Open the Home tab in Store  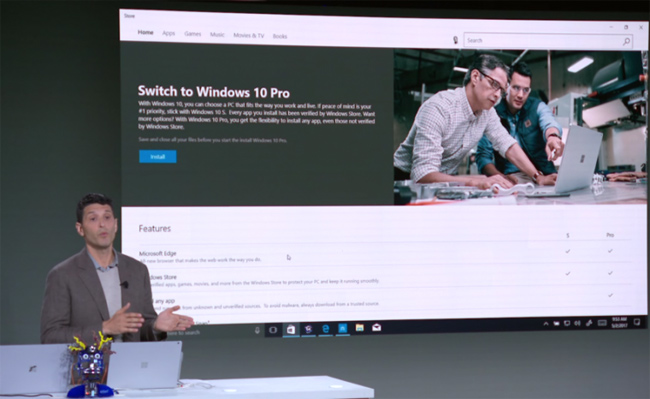click(146, 32)
